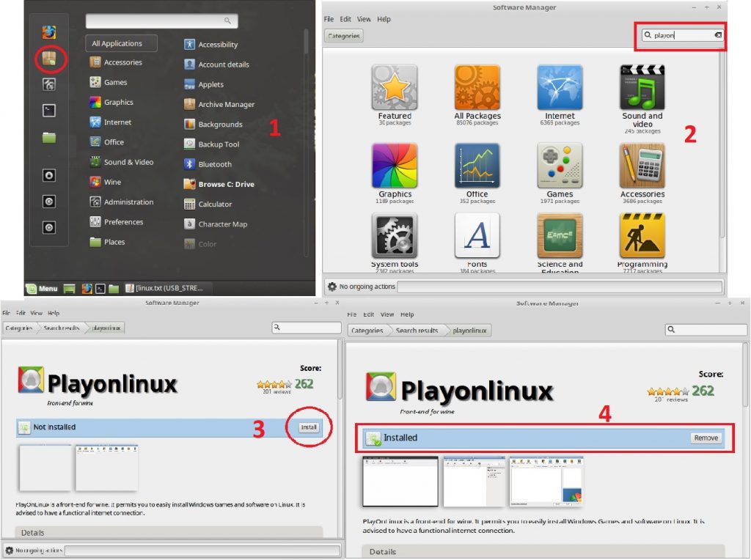Open the Categories breadcrumb link
The height and width of the screenshot is (560, 751).
coord(18,329)
